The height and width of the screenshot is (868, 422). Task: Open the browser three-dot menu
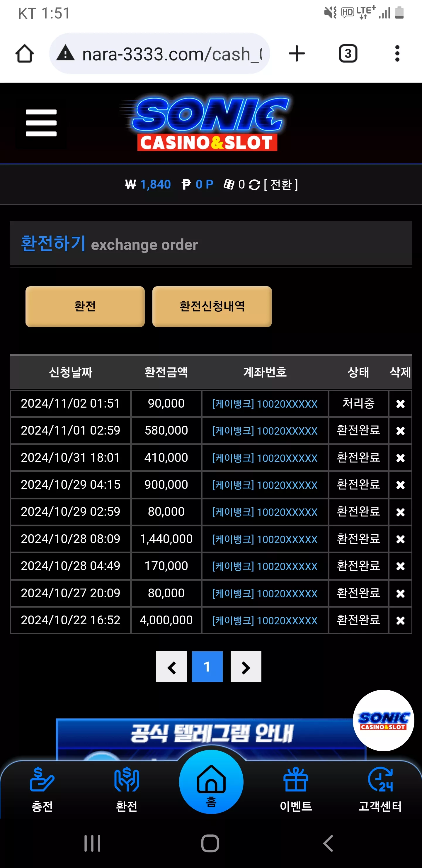pos(397,54)
